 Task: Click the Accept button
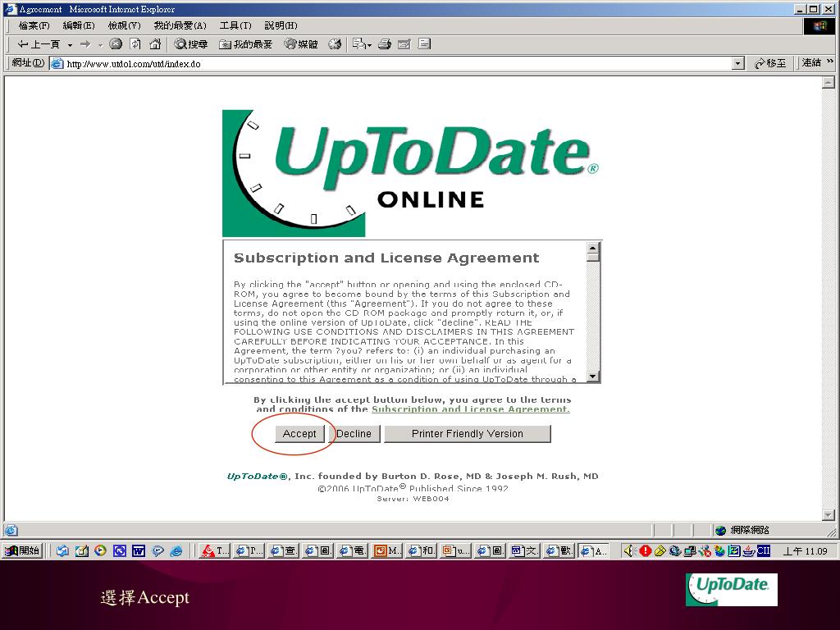299,434
